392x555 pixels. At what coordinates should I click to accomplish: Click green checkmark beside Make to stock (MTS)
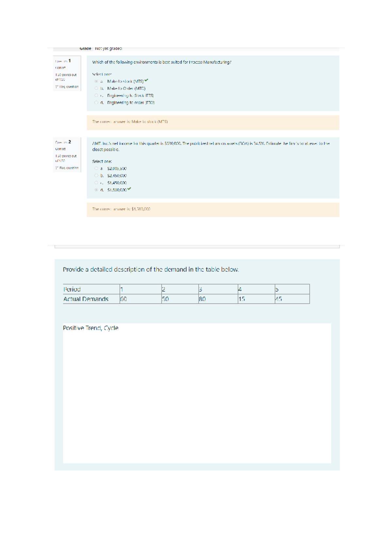click(146, 80)
